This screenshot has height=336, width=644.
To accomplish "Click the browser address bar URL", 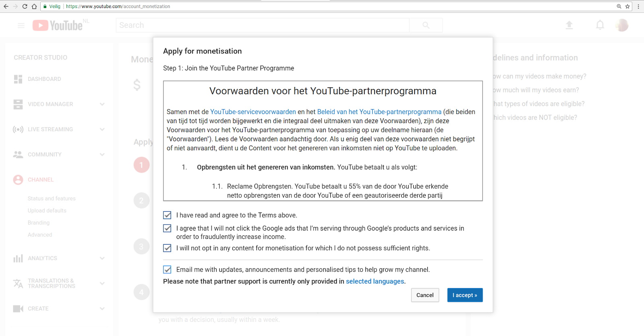I will pyautogui.click(x=118, y=6).
